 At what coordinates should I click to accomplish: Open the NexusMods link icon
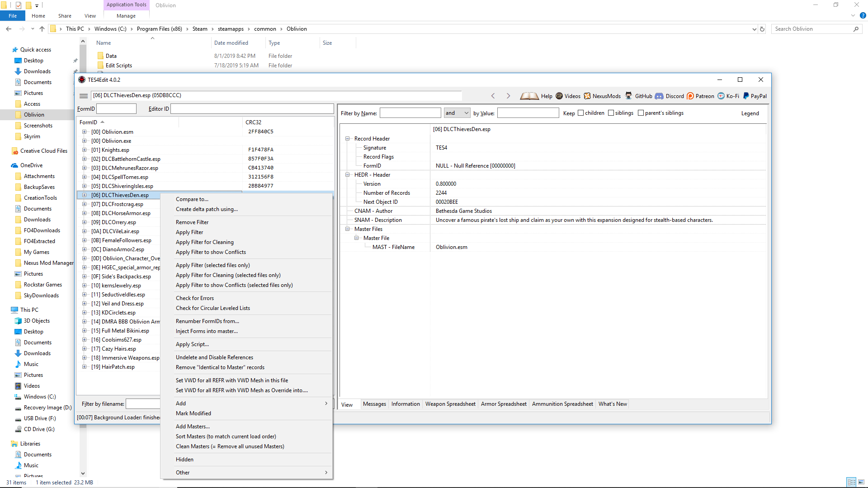(x=587, y=96)
